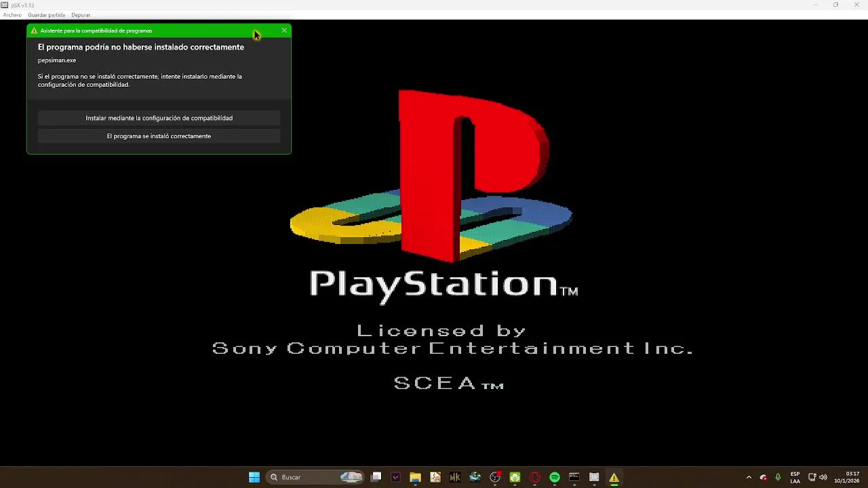Open File Explorer from taskbar
Image resolution: width=868 pixels, height=488 pixels.
(x=415, y=477)
